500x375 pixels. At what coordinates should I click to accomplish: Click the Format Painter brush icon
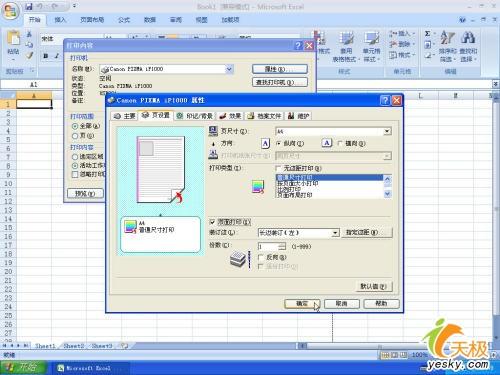(x=29, y=55)
